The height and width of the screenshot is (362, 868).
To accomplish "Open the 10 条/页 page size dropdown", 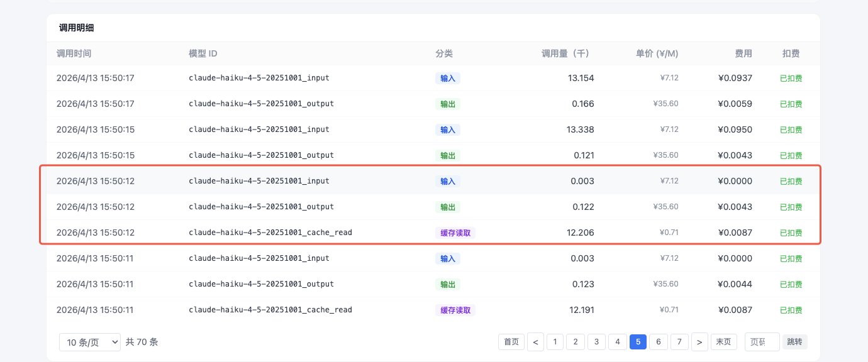I will point(89,342).
